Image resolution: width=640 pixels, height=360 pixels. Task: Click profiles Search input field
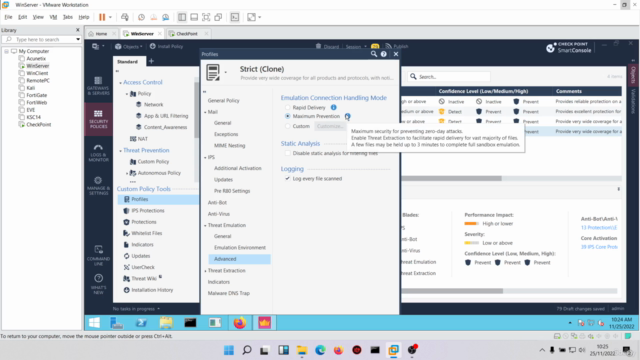449,77
